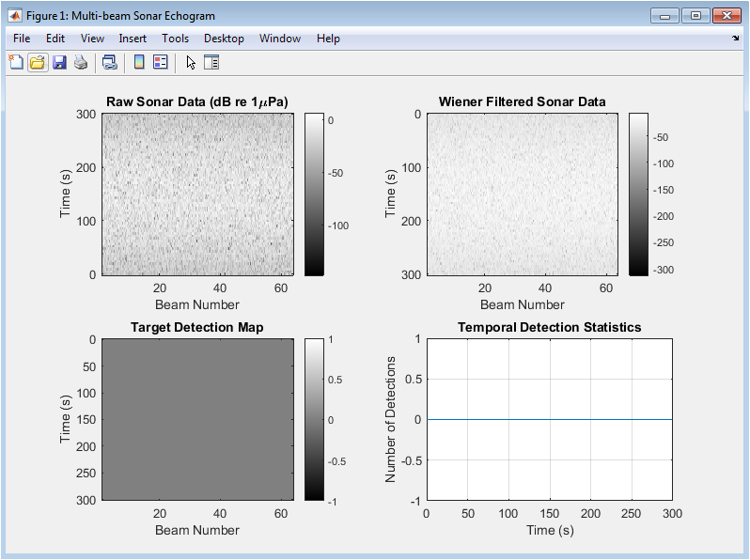750x560 pixels.
Task: Save the figure with the floppy disk icon
Action: [x=59, y=63]
